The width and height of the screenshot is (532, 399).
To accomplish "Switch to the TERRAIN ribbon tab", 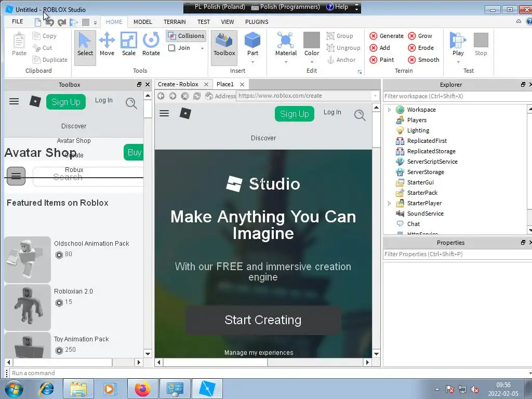I will pyautogui.click(x=175, y=22).
